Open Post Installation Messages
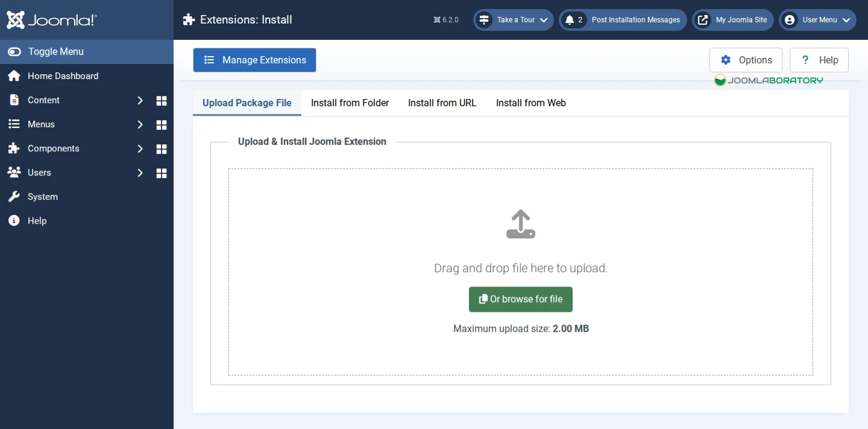The image size is (868, 429). click(623, 20)
